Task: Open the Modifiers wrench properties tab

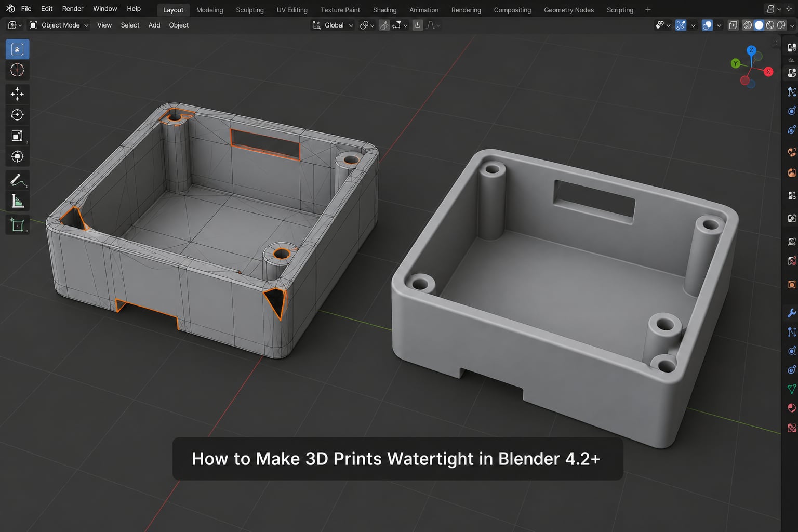Action: click(792, 313)
